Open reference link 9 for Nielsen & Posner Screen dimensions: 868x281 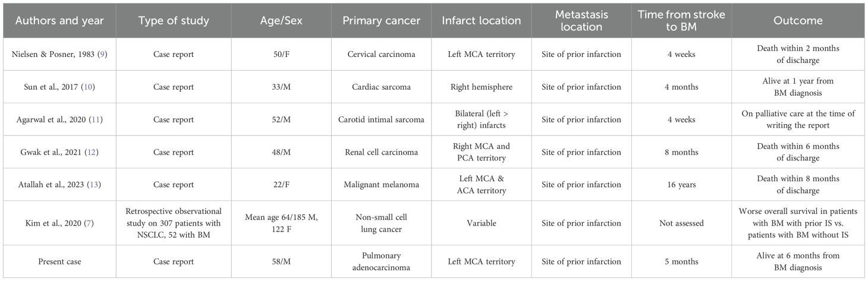pyautogui.click(x=103, y=54)
